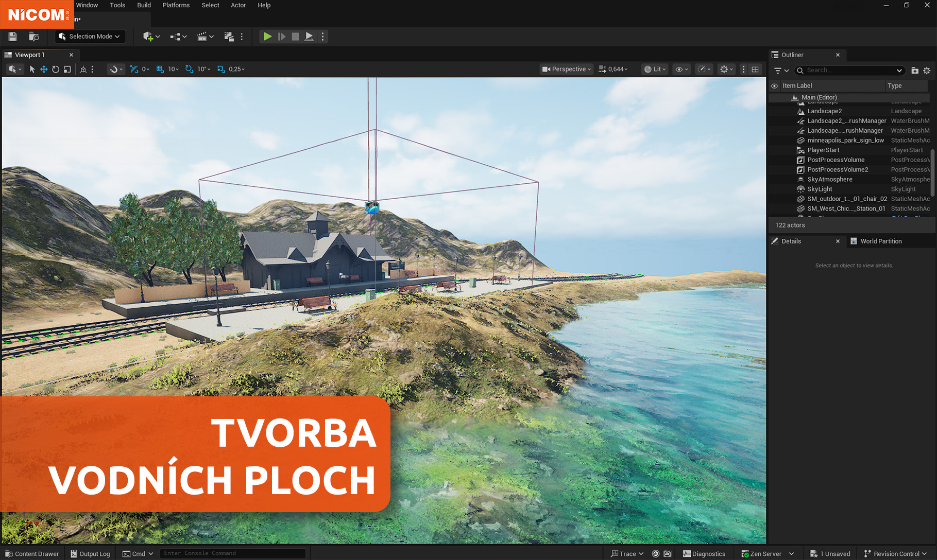Image resolution: width=937 pixels, height=560 pixels.
Task: Open the Content Drawer
Action: point(32,554)
